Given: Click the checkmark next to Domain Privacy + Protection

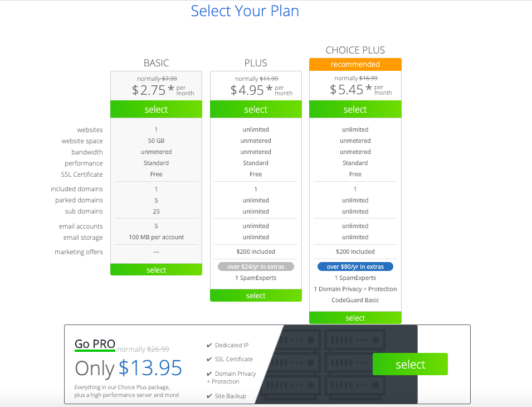Looking at the screenshot, I should 209,374.
